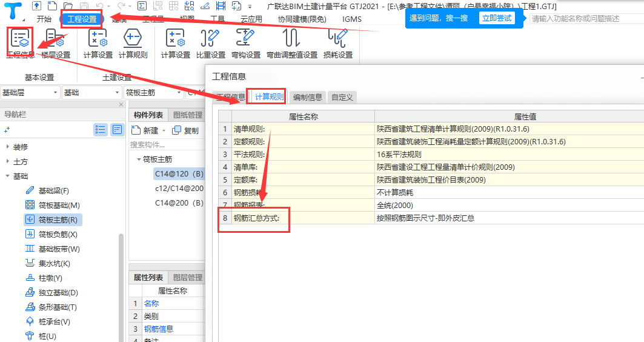Click value 按照钢筋图示尺寸-即外皮汇总

(x=425, y=218)
